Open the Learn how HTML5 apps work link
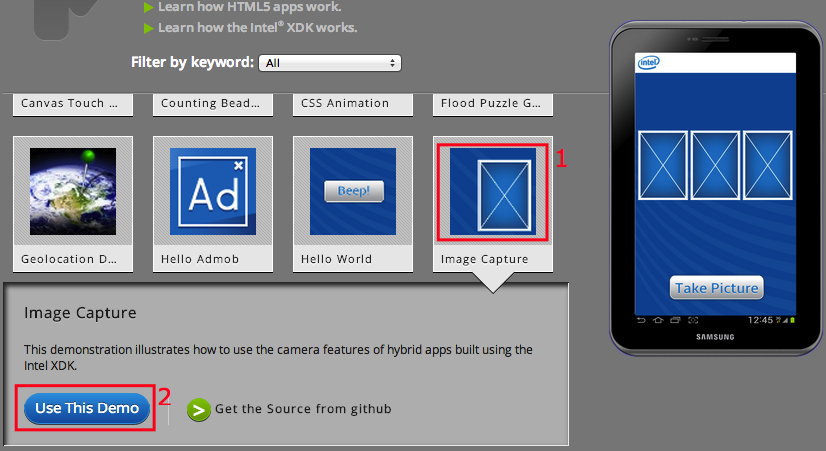Viewport: 826px width, 451px height. click(x=250, y=7)
